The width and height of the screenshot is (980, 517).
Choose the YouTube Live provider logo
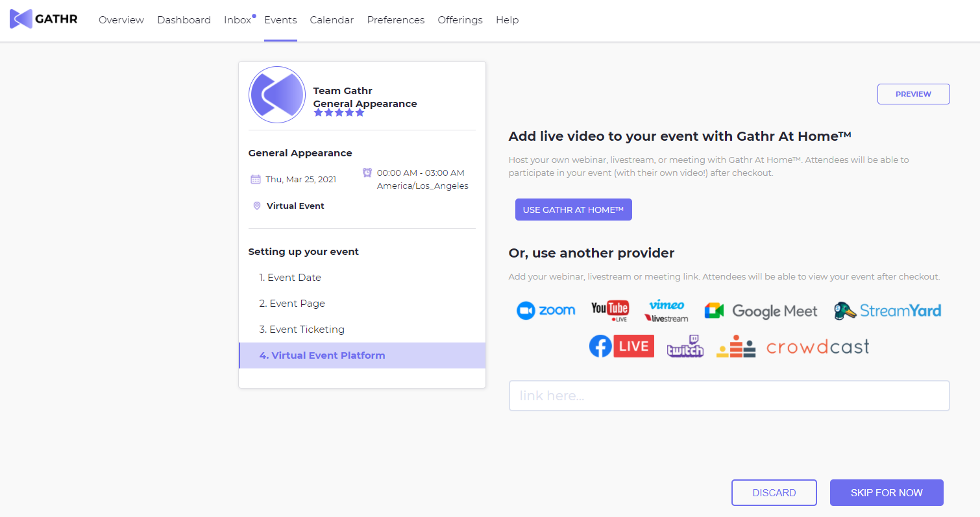click(x=610, y=311)
